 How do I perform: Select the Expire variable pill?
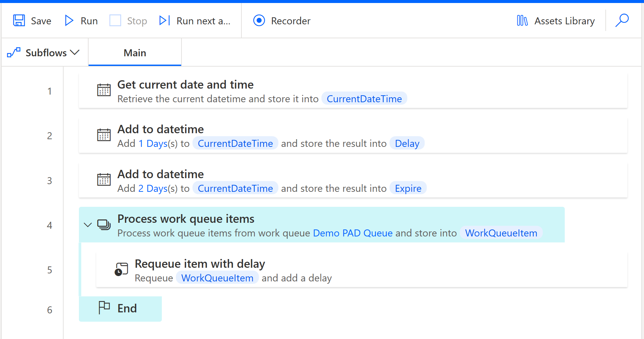tap(408, 188)
